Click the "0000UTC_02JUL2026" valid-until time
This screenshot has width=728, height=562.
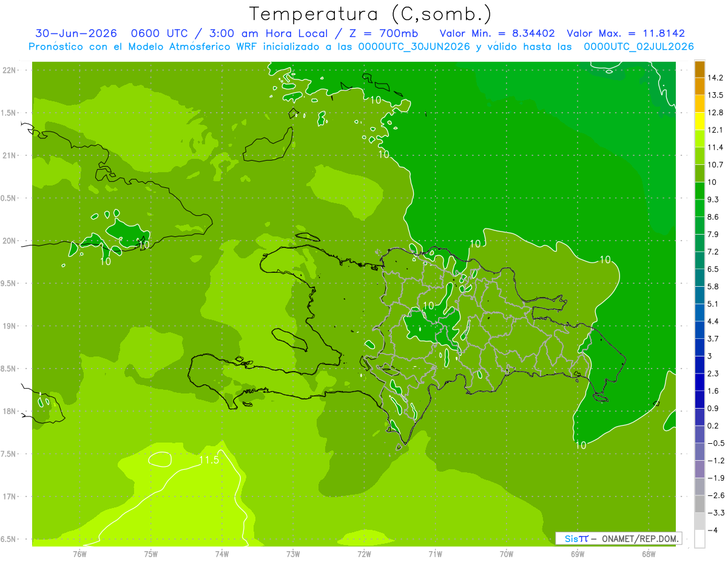pyautogui.click(x=639, y=47)
